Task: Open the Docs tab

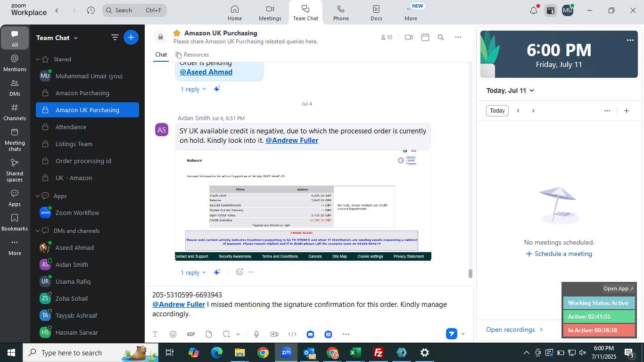Action: point(376,13)
